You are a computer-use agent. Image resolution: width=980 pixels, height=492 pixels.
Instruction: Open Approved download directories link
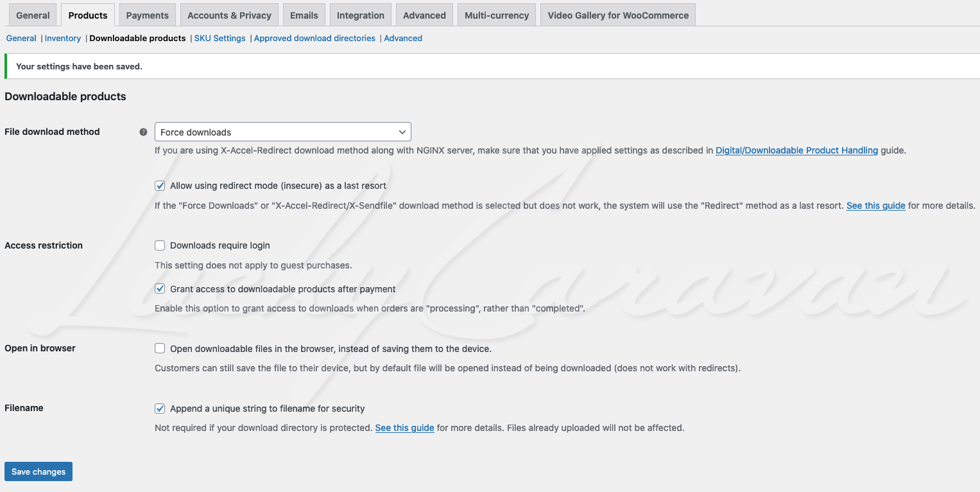(314, 39)
